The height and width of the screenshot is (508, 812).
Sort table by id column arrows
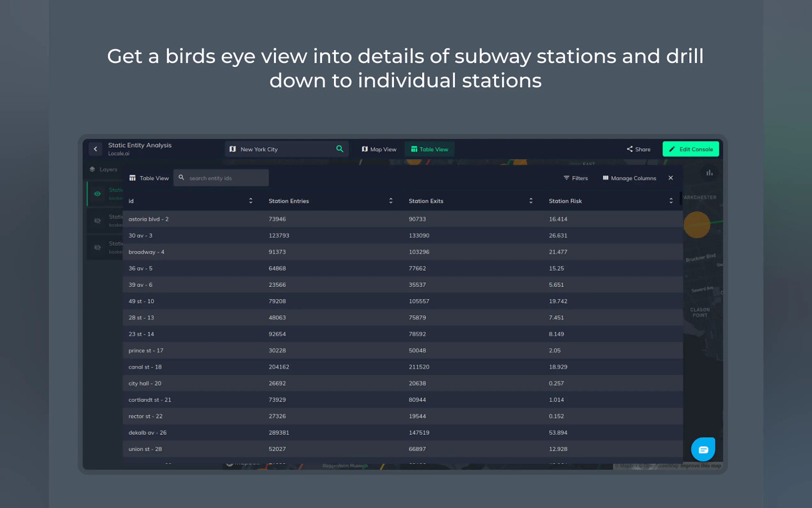pos(250,201)
